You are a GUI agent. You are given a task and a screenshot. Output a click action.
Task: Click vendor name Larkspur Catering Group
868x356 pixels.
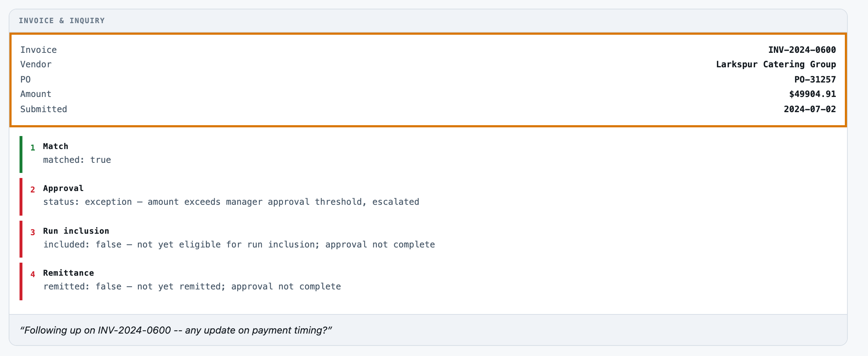(776, 64)
